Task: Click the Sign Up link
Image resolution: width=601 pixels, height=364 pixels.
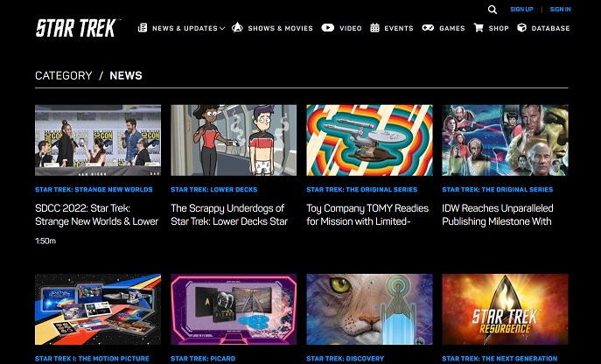Action: [521, 10]
